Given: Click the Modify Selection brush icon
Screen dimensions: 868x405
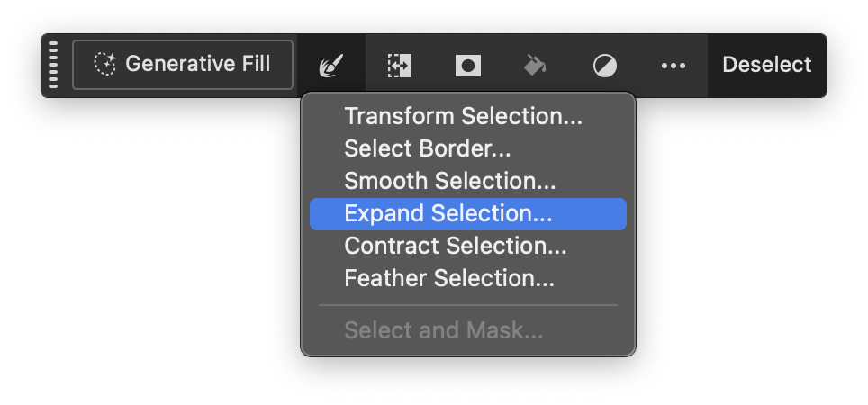Looking at the screenshot, I should click(332, 66).
